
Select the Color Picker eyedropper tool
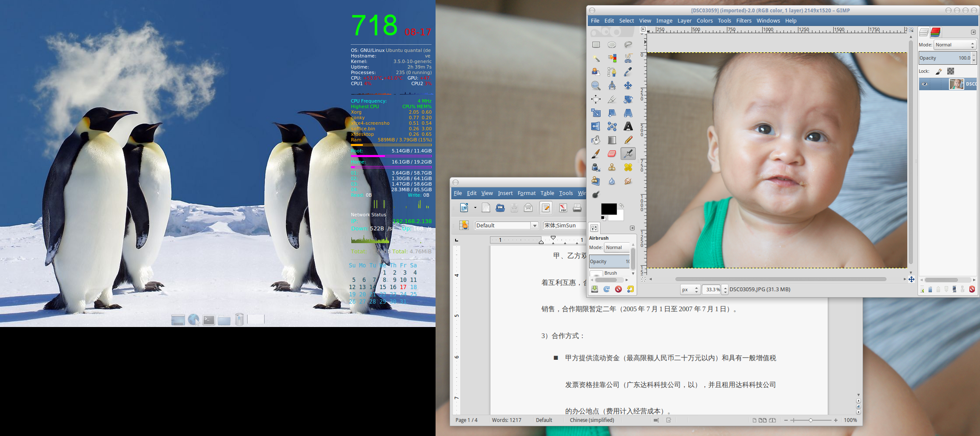coord(628,72)
